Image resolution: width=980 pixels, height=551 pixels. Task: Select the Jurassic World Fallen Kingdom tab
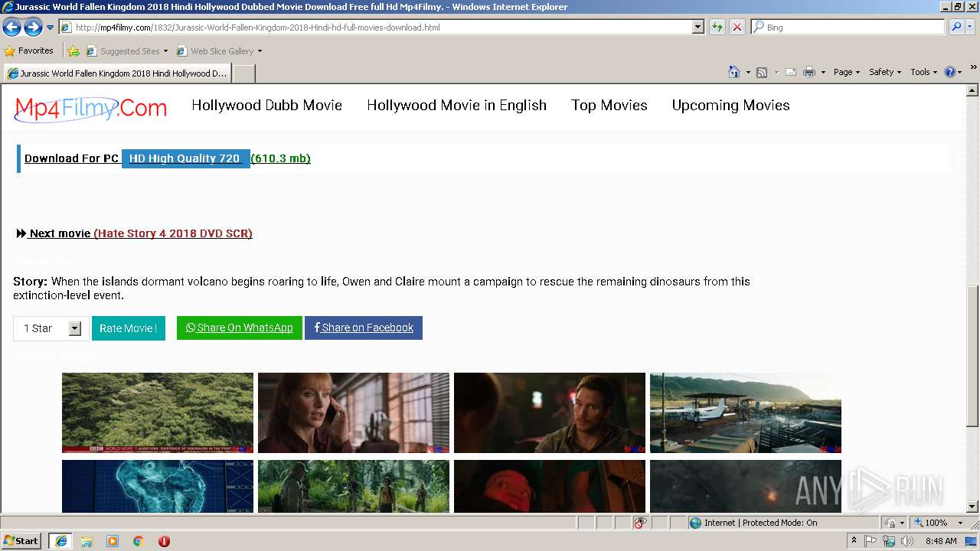click(x=117, y=73)
